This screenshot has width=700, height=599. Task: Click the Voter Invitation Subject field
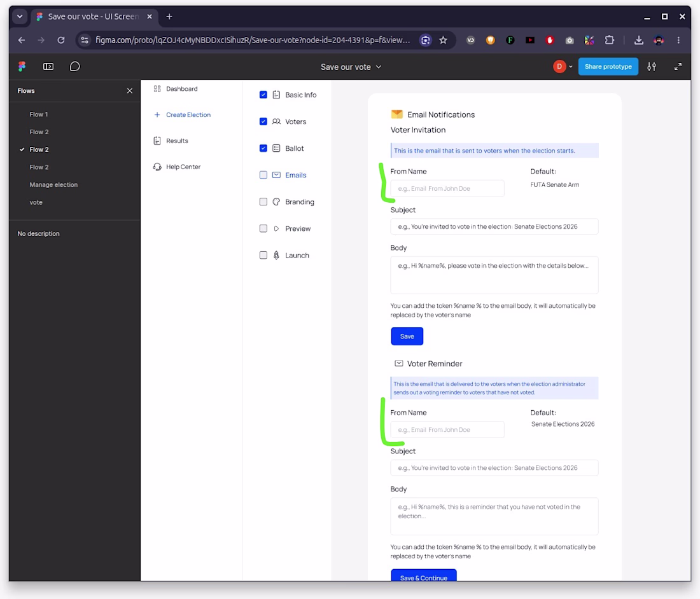(494, 226)
